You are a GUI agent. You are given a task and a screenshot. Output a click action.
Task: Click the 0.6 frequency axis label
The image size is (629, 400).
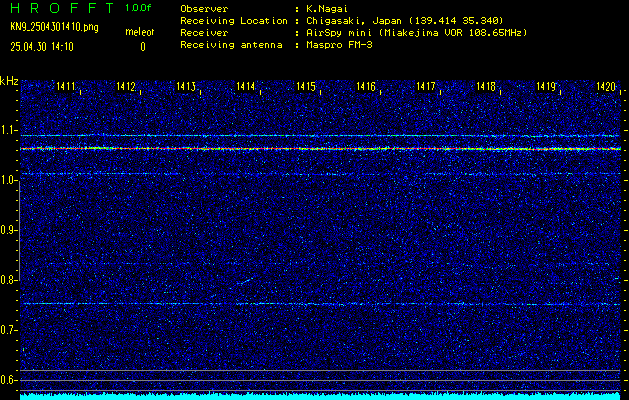pos(9,380)
